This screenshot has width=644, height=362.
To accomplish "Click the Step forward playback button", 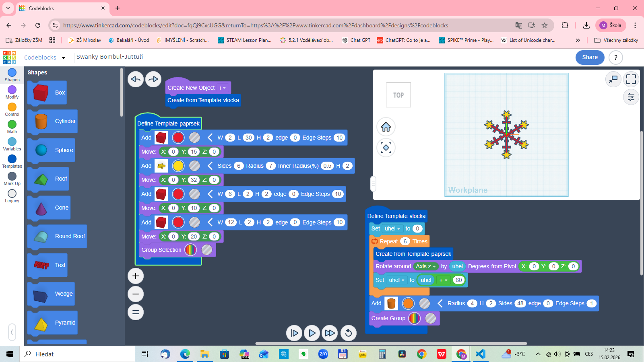I will pyautogui.click(x=294, y=333).
